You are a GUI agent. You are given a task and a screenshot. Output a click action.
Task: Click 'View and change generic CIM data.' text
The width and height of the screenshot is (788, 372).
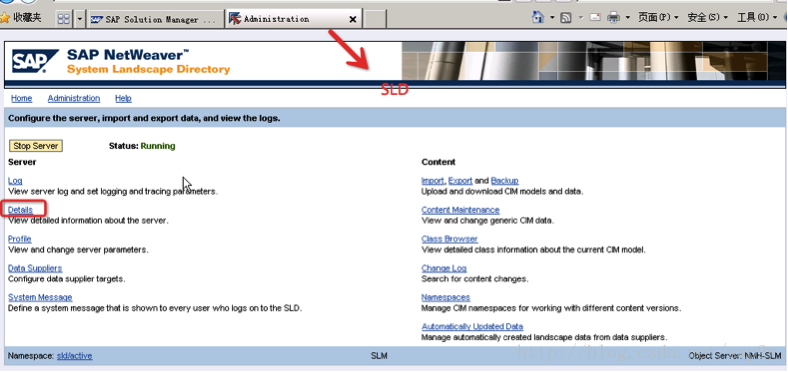[488, 221]
